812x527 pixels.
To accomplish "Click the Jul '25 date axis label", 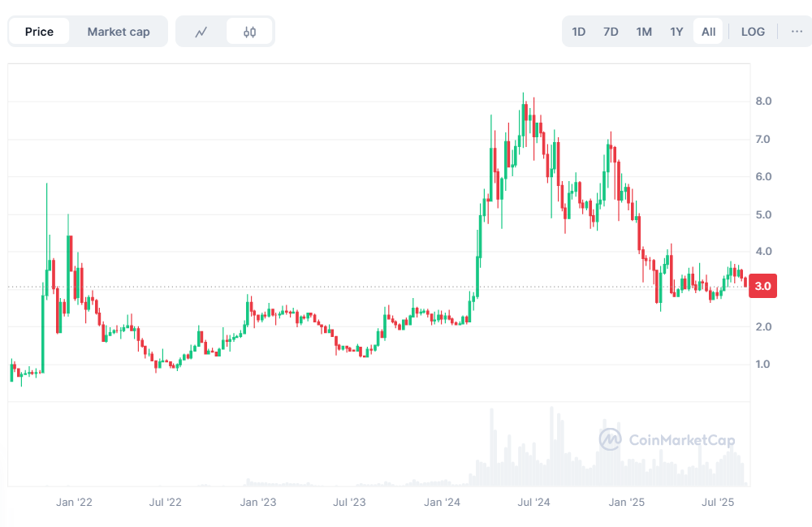I will click(719, 503).
